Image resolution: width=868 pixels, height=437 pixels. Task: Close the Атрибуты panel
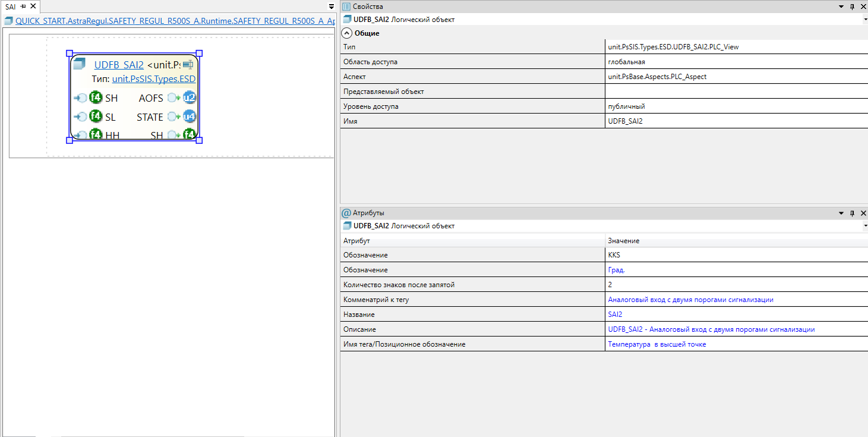[x=863, y=213]
